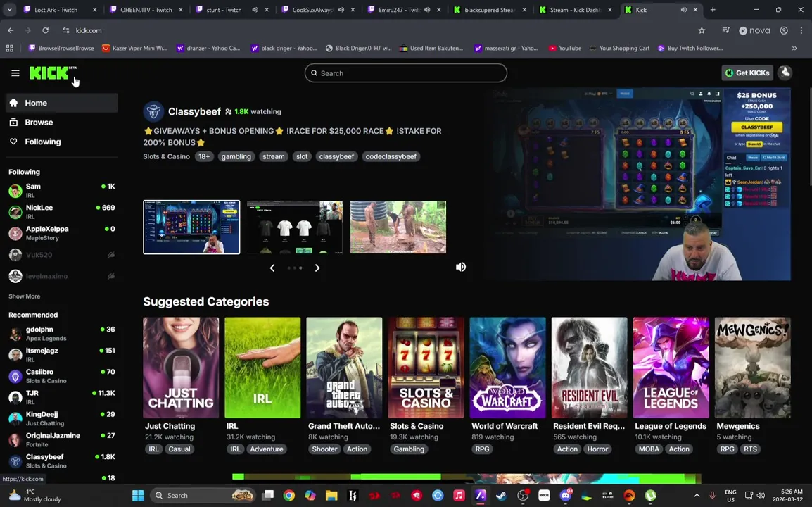Open a new browser tab

coord(713,10)
